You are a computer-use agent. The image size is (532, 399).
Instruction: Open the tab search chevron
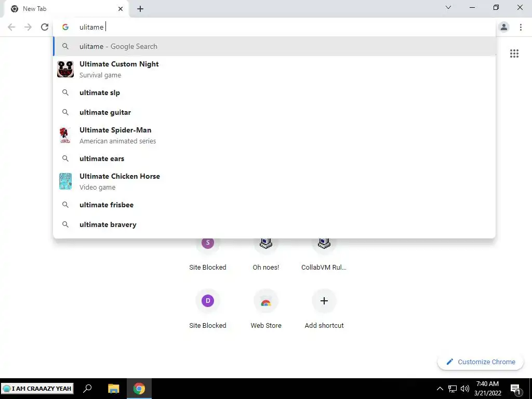(448, 7)
